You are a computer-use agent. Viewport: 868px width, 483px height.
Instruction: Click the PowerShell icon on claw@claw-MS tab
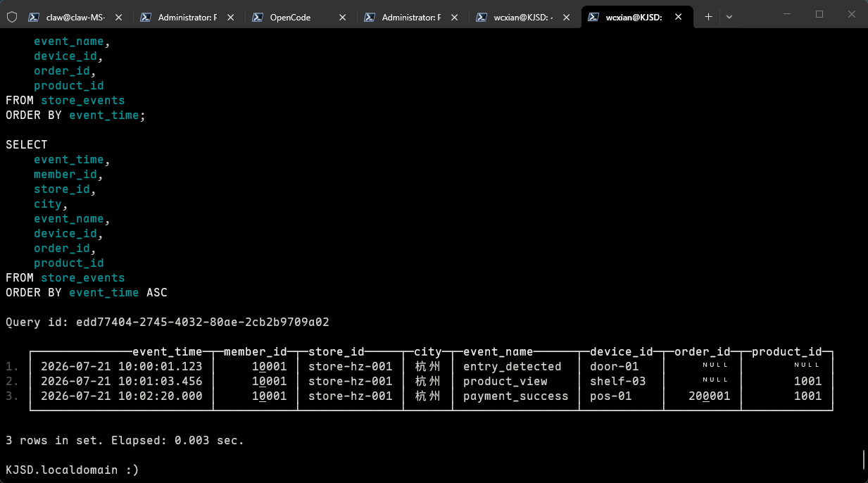coord(34,17)
